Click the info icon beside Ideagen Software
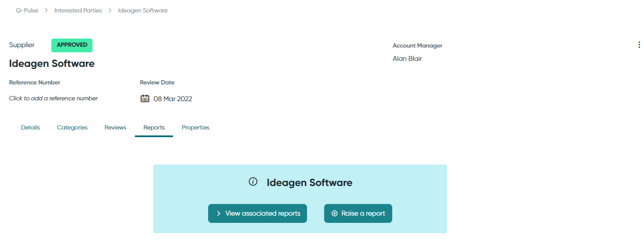This screenshot has height=240, width=644. 253,182
